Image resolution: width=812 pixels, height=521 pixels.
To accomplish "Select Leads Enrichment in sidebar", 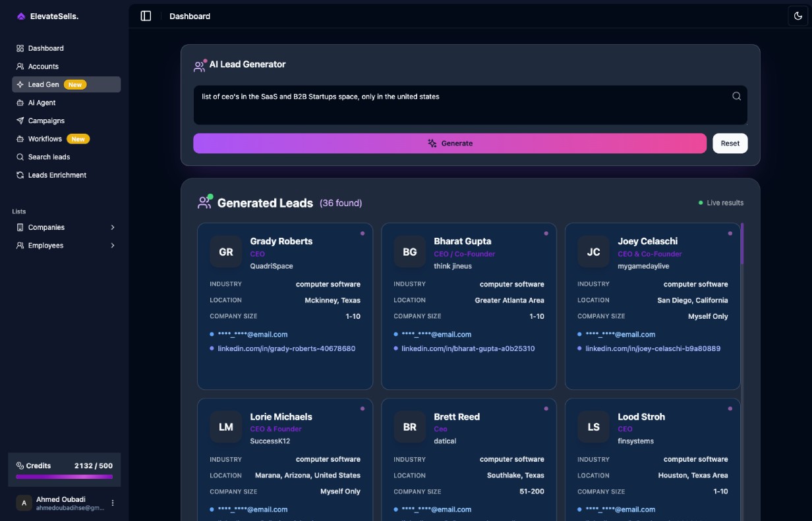I will (x=57, y=175).
